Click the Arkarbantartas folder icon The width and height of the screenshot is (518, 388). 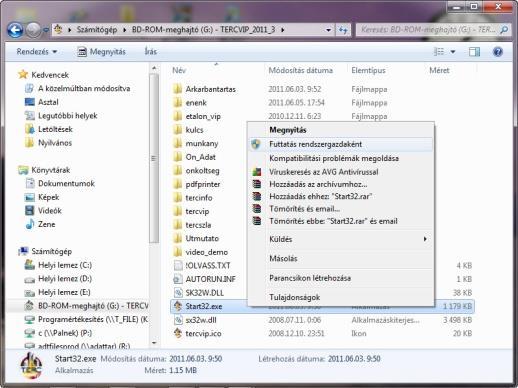point(178,89)
